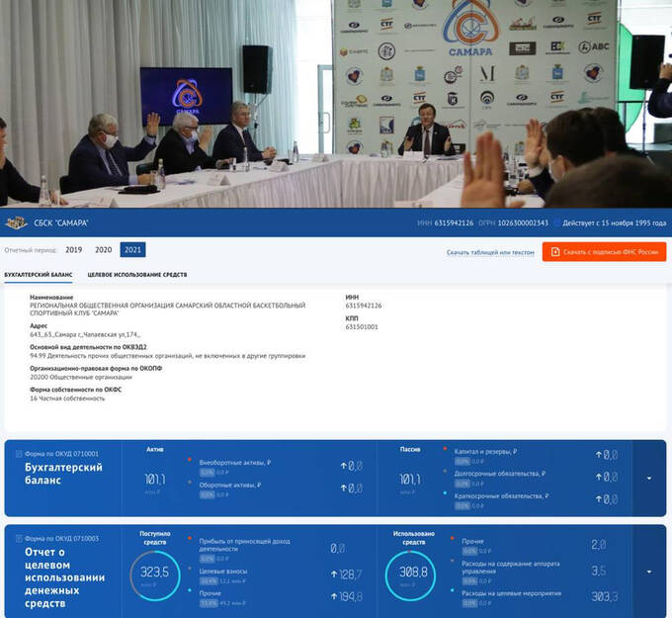Switch to Бухгалтерский баланс tab
Image resolution: width=672 pixels, height=618 pixels.
[38, 274]
